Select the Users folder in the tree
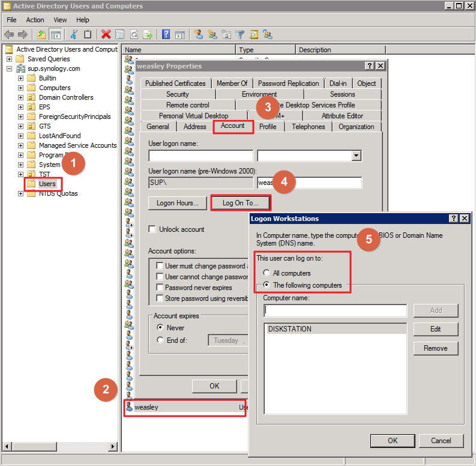 [47, 184]
